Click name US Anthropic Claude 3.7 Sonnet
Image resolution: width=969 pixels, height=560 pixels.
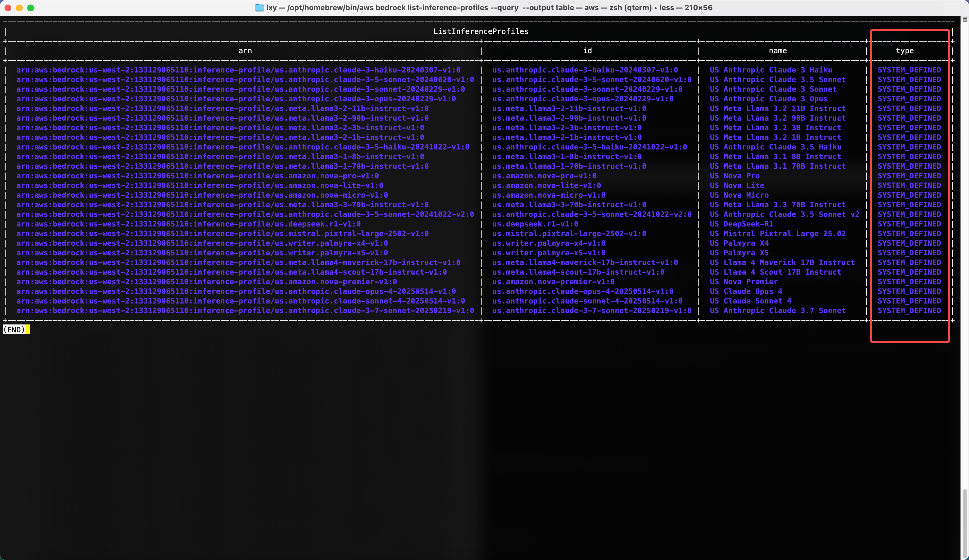tap(778, 311)
